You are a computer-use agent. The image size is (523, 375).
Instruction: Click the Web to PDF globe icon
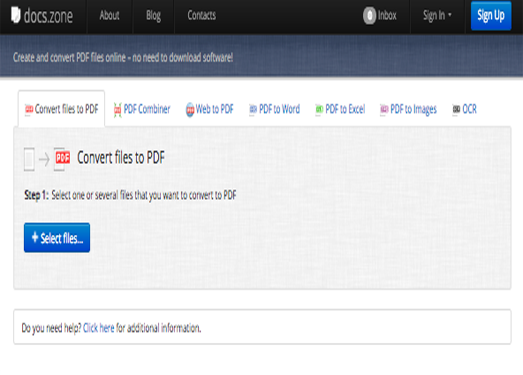(x=190, y=110)
